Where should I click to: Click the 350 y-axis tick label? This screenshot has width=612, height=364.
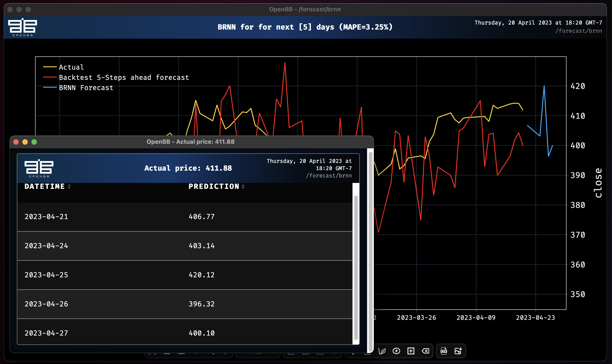click(x=578, y=294)
